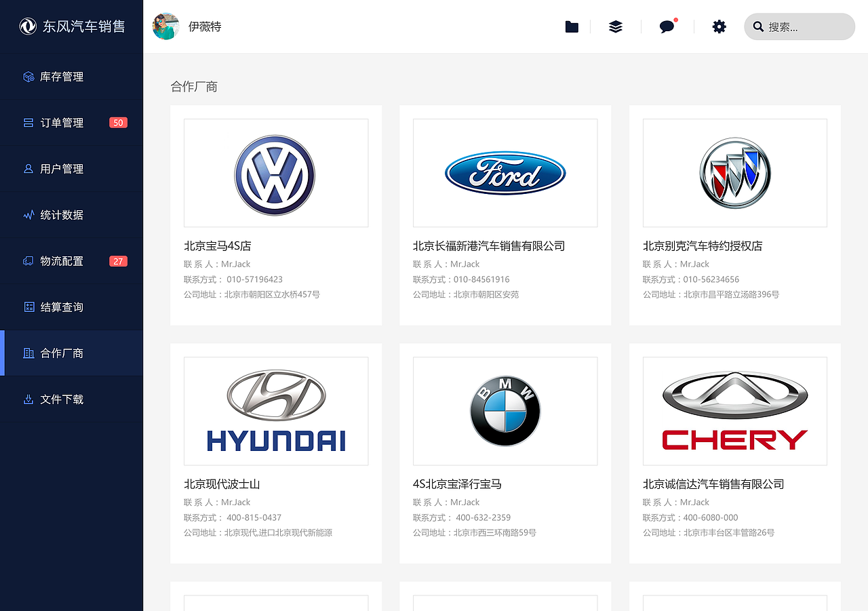
Task: Open messages chat bubble icon
Action: pos(667,26)
